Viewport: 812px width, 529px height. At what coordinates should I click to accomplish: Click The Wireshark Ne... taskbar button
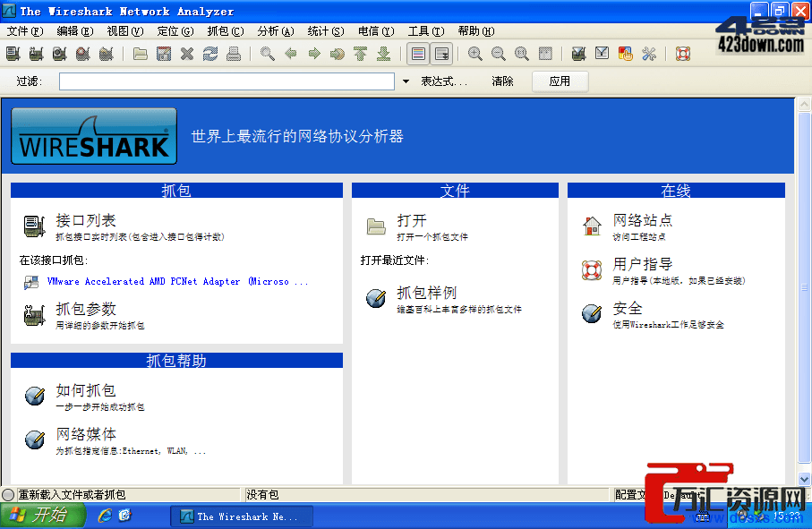pos(242,516)
